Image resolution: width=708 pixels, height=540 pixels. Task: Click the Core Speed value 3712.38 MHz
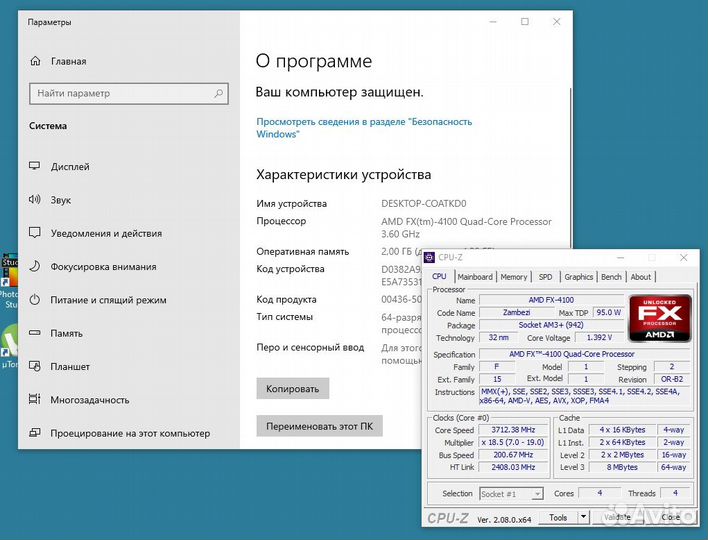(x=513, y=430)
